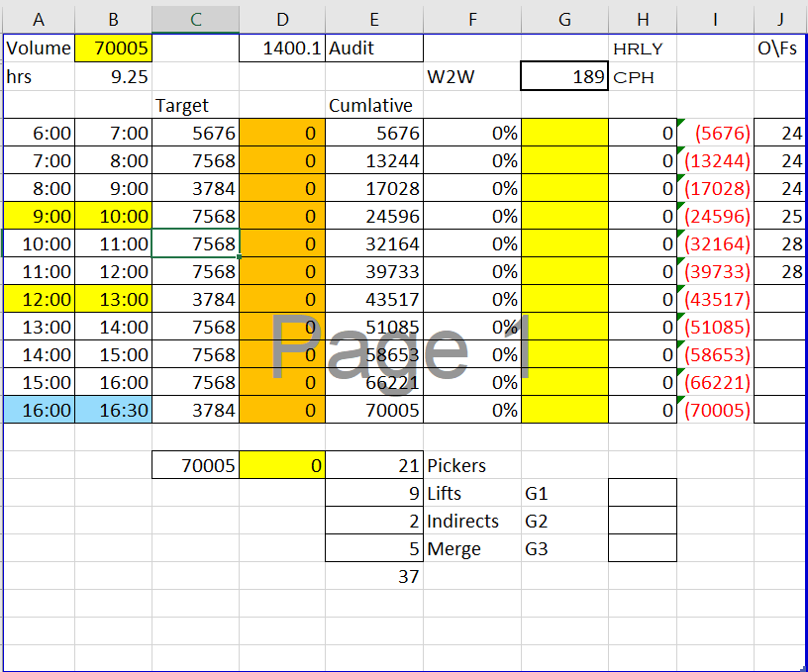The image size is (808, 672).
Task: Click the empty box beside G3
Action: (643, 548)
